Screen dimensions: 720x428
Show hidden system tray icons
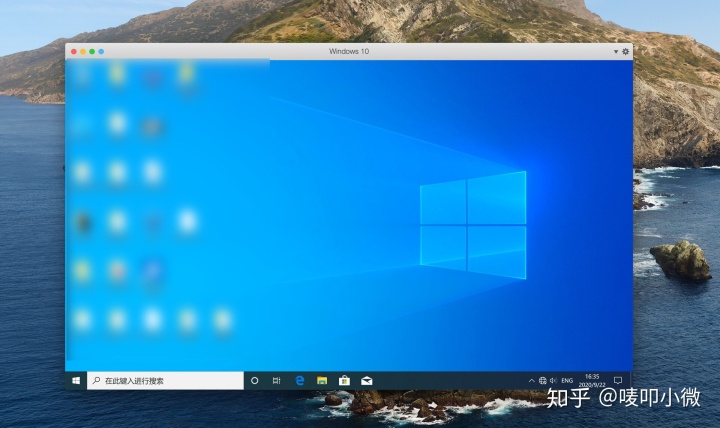531,381
